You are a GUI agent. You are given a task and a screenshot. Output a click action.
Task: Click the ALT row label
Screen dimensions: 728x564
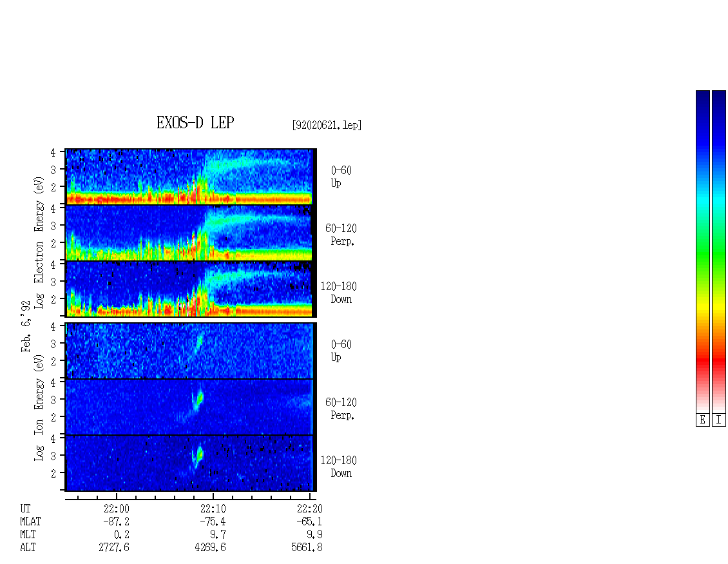(x=28, y=548)
